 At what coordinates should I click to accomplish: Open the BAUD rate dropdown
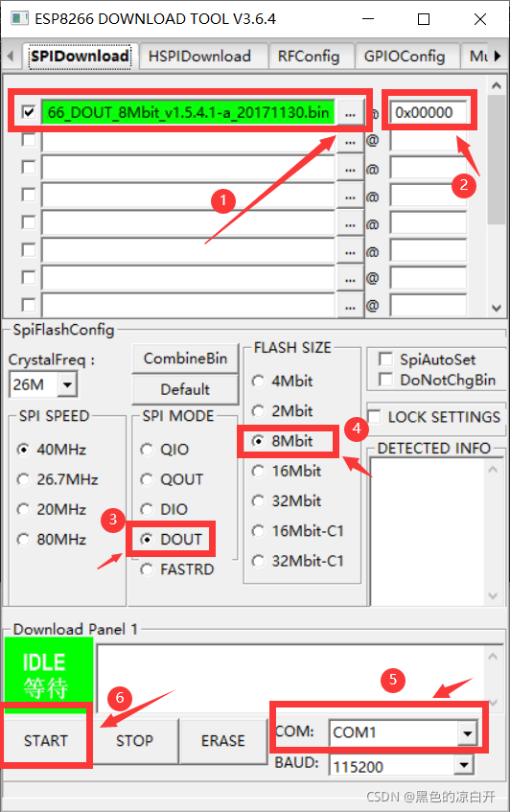(463, 765)
